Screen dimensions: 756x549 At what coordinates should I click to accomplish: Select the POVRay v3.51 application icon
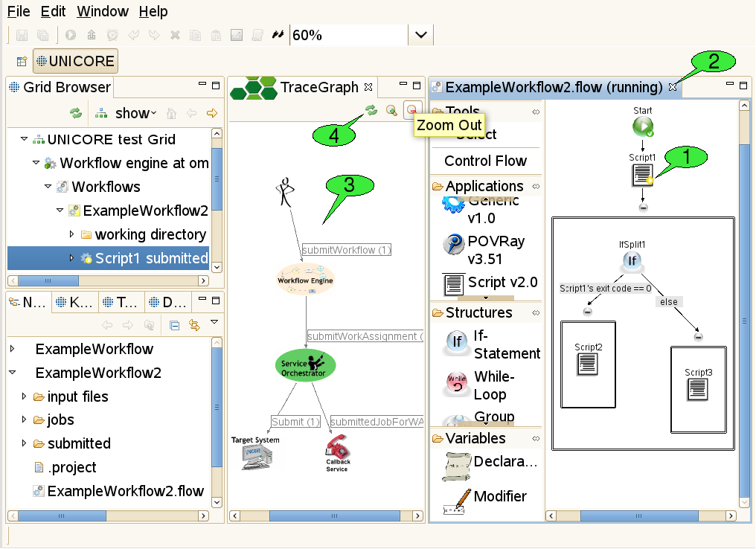pyautogui.click(x=454, y=244)
